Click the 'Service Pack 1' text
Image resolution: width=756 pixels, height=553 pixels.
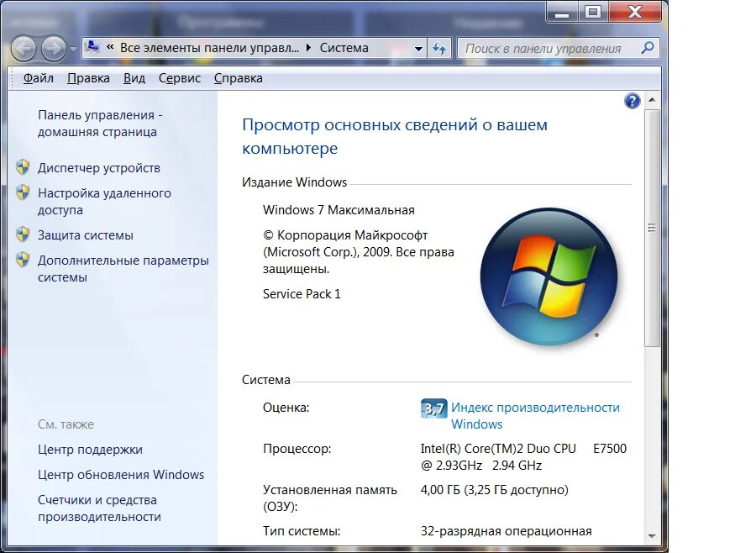click(x=302, y=294)
